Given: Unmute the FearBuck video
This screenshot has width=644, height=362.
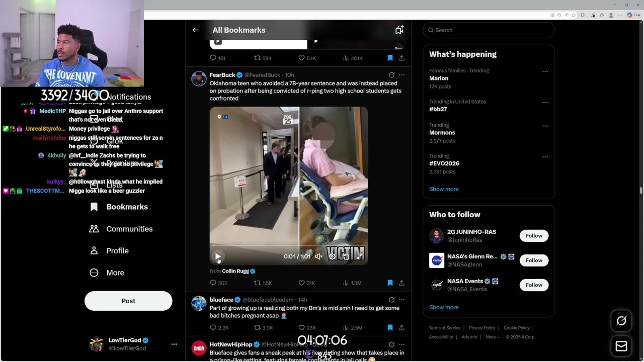Looking at the screenshot, I should pos(318,256).
